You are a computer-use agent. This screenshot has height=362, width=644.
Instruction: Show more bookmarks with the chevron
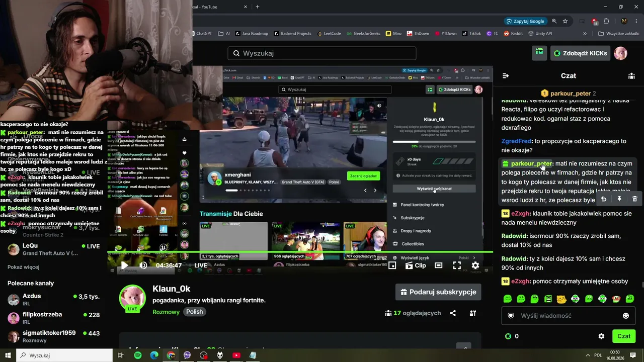pyautogui.click(x=585, y=34)
